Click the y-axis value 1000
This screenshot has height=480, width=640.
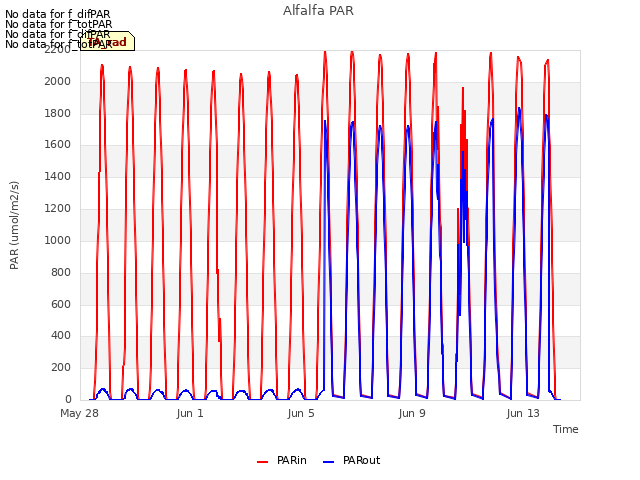pos(58,240)
